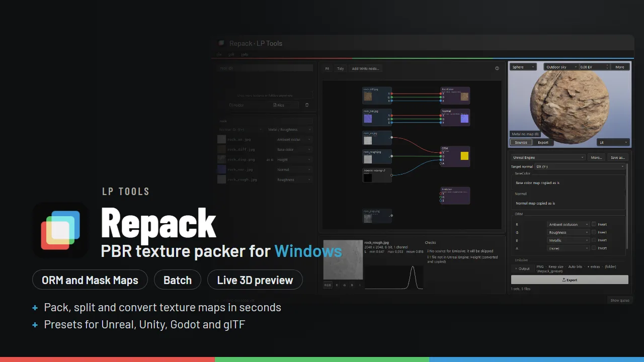Tick Invert for the ORM R channel
644x362 pixels.
(x=594, y=224)
